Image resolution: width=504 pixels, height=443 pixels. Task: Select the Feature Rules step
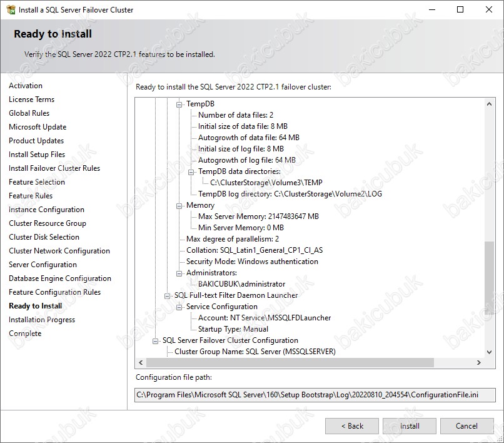31,196
